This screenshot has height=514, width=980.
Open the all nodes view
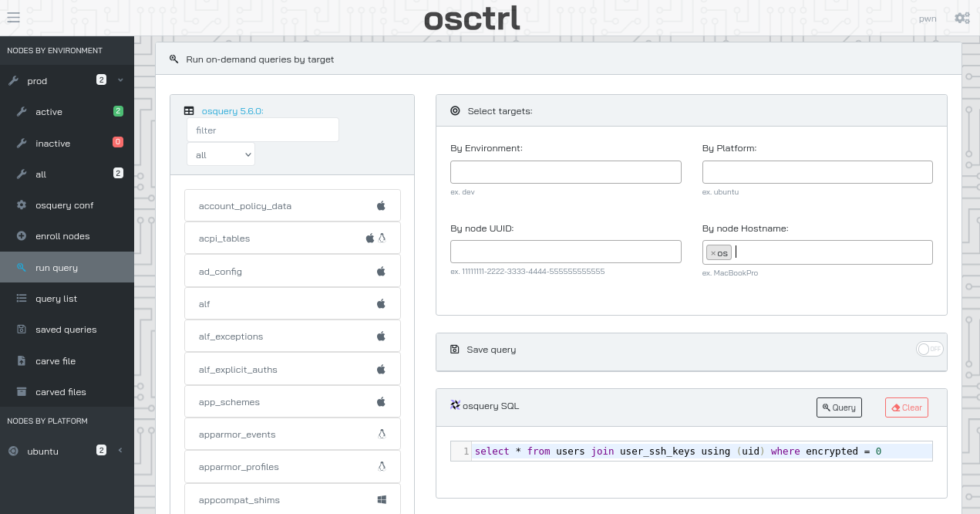pos(67,174)
